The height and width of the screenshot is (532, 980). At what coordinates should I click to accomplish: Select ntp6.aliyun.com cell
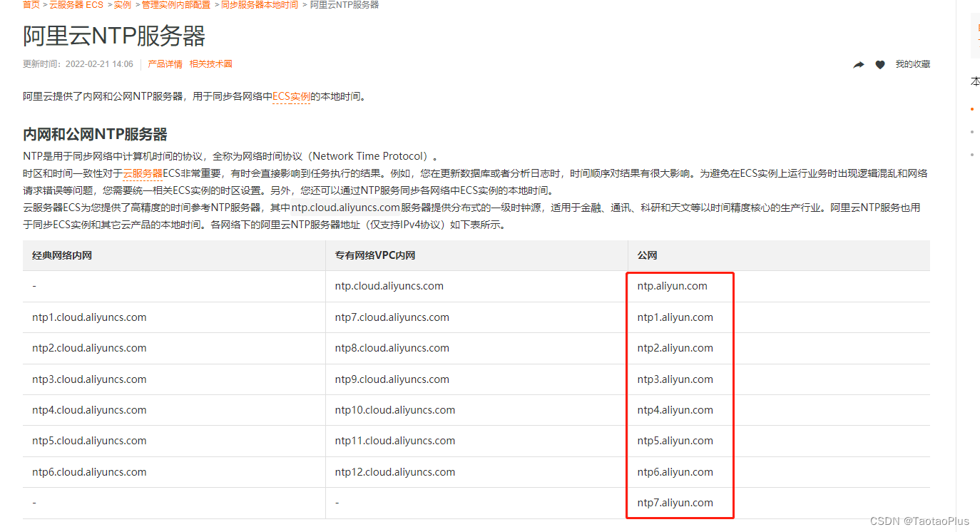[779, 472]
